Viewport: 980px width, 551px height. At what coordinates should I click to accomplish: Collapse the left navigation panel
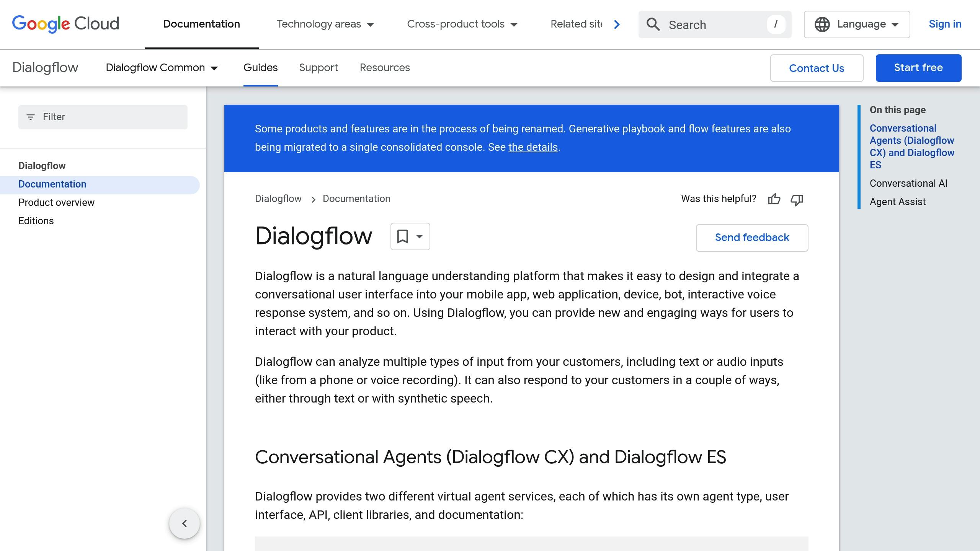[185, 523]
